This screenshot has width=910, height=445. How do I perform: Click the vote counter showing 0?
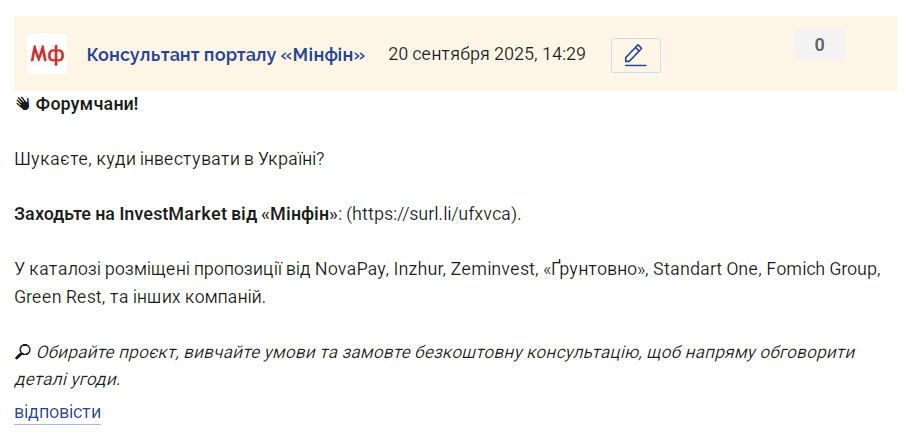tap(819, 45)
